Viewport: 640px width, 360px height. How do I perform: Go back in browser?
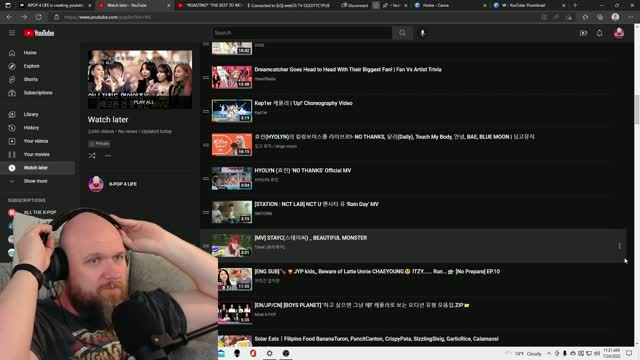click(9, 17)
